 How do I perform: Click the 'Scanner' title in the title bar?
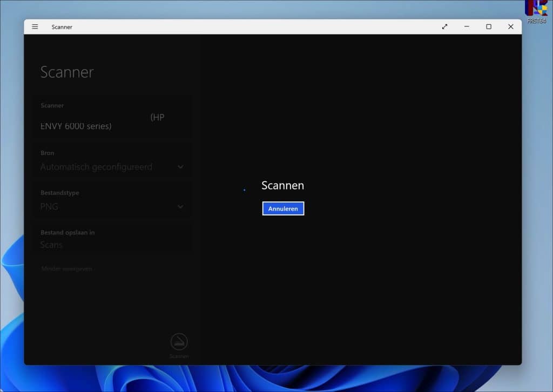click(x=62, y=27)
